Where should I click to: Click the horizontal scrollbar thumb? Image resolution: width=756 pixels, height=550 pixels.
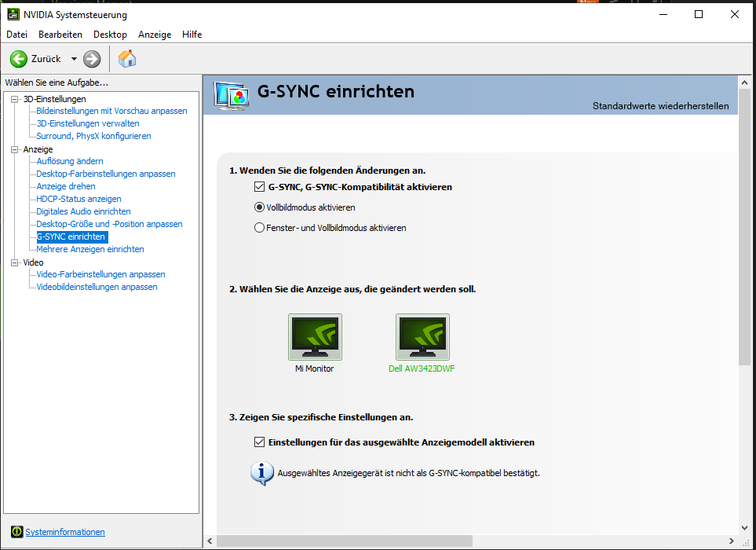[345, 541]
